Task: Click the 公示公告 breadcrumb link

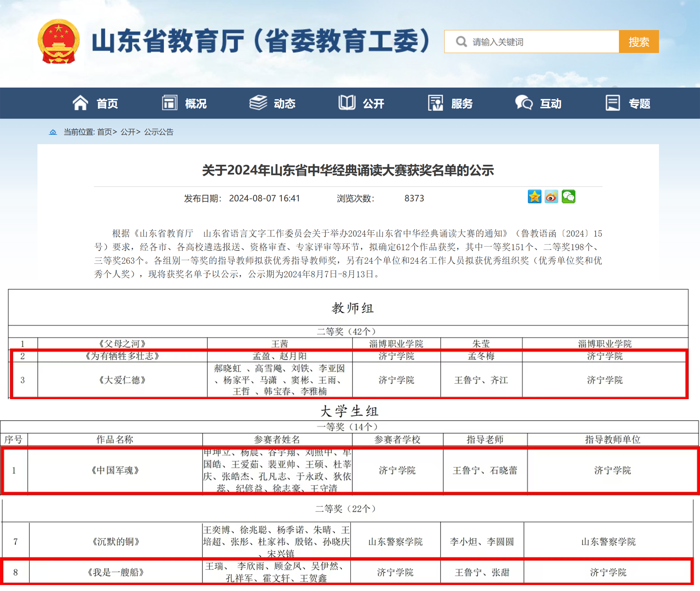Action: 159,132
